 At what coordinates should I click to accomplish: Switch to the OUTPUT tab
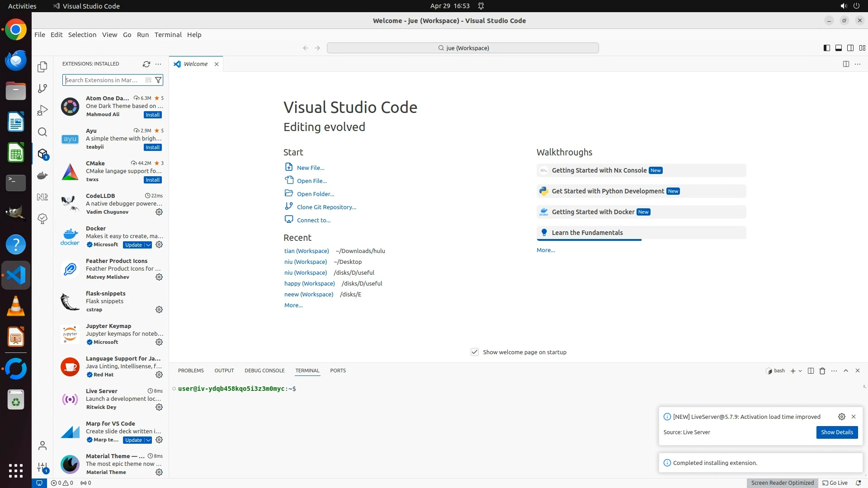[224, 371]
